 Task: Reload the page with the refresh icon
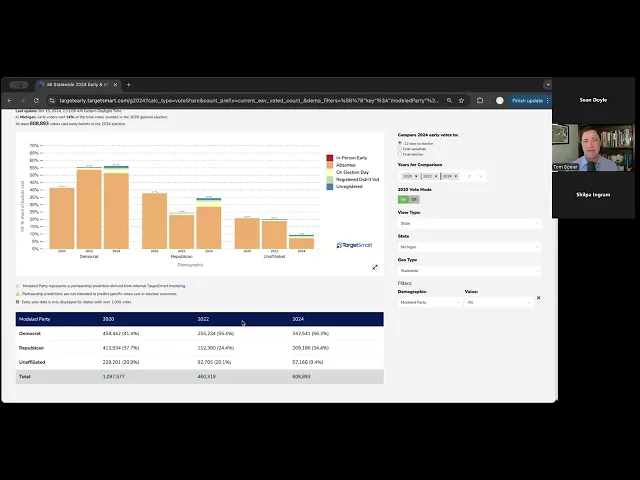pos(36,100)
